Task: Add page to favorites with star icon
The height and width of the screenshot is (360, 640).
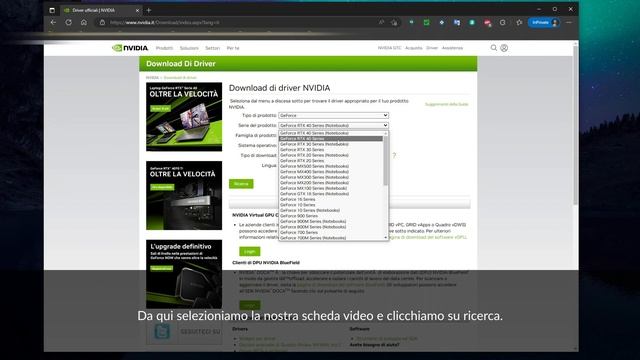Action: pyautogui.click(x=394, y=22)
